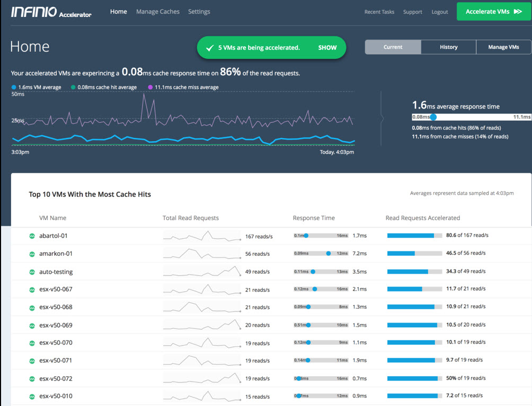
Task: Select the esx-v50-071 VM name
Action: 56,360
